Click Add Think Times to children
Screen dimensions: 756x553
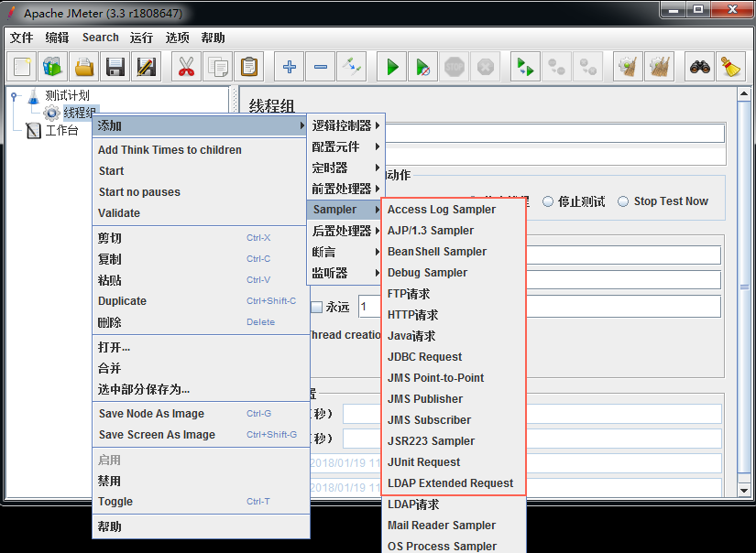coord(170,150)
